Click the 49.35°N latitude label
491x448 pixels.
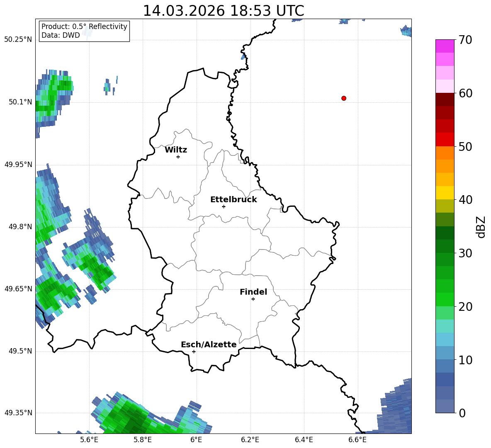click(x=18, y=413)
